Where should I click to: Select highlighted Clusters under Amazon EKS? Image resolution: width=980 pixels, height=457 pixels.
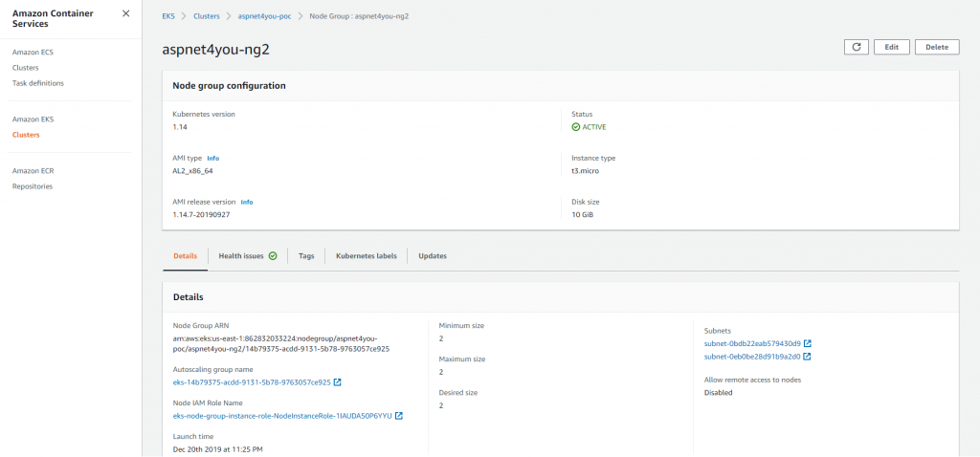(x=26, y=135)
